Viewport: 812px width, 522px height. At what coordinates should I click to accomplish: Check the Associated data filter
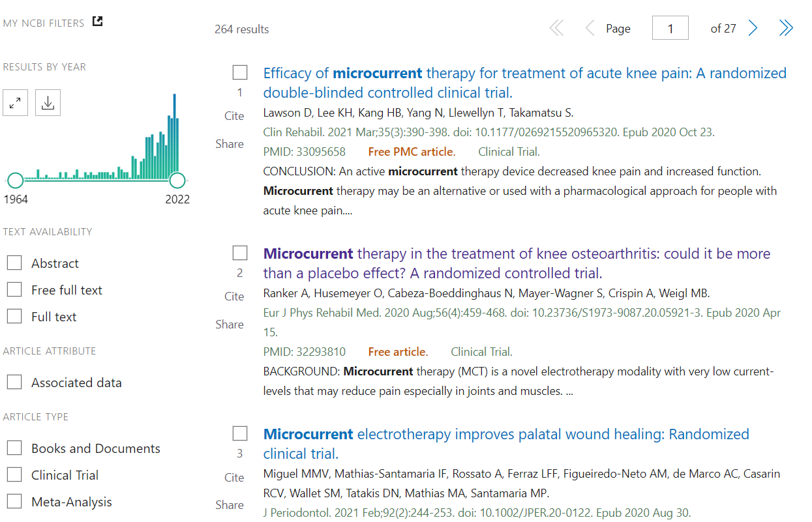click(x=14, y=383)
